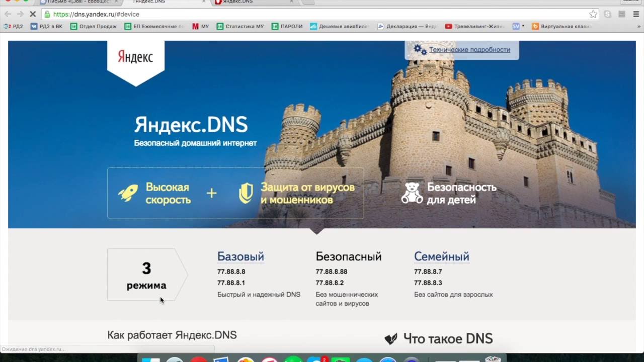Open the РД2 bookmark
644x362 pixels.
point(14,26)
